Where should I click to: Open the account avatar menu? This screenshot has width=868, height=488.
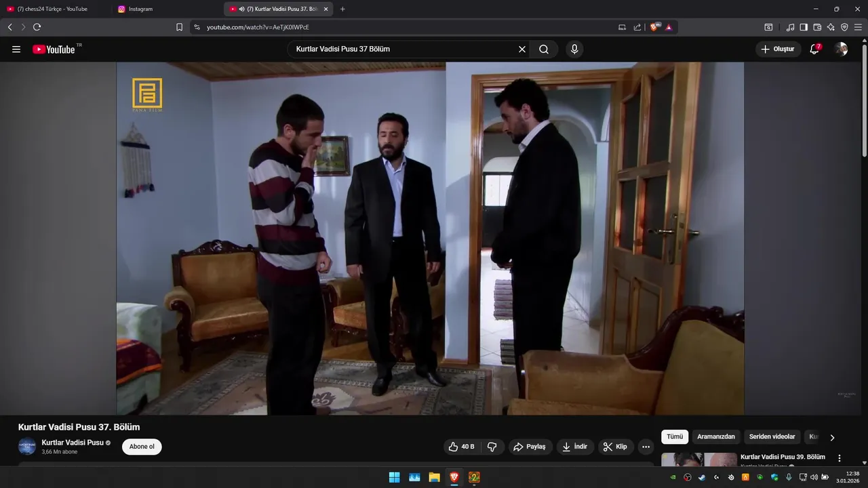(x=841, y=49)
